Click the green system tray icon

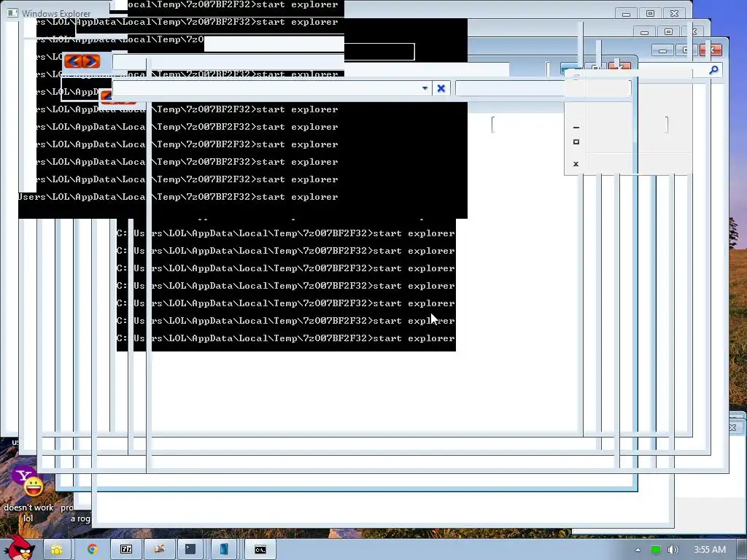click(x=656, y=550)
